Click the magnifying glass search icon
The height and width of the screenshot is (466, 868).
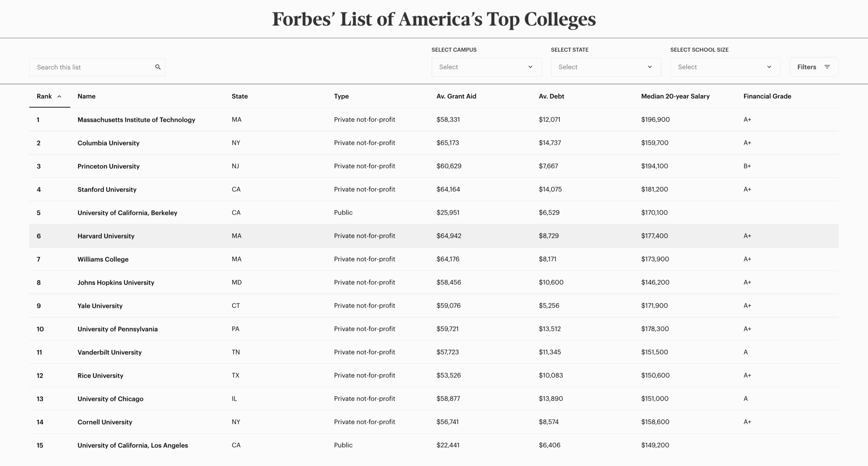pyautogui.click(x=158, y=67)
